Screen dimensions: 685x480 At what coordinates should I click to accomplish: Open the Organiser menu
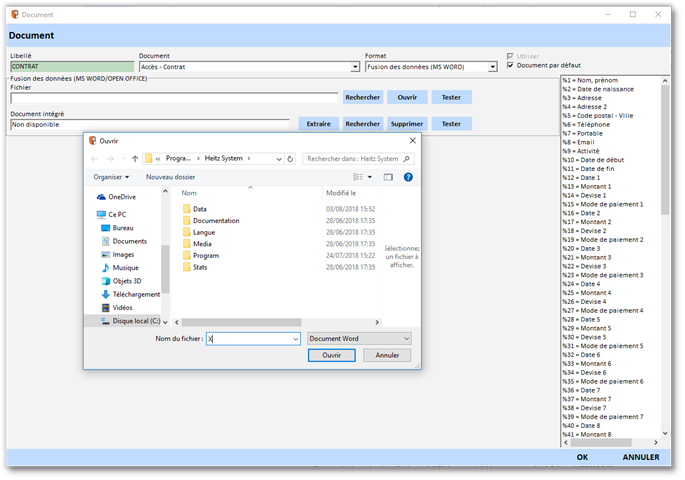click(x=110, y=177)
